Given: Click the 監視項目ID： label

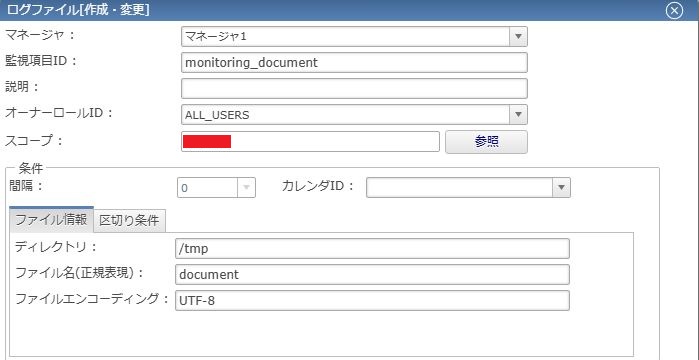Looking at the screenshot, I should pyautogui.click(x=41, y=61).
